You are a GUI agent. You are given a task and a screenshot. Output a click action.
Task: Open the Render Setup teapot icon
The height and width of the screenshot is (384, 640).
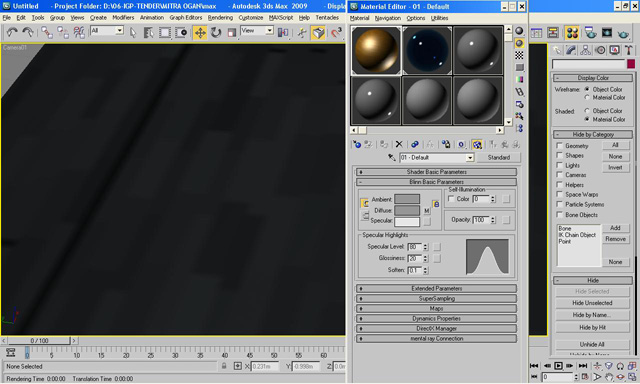coord(590,32)
